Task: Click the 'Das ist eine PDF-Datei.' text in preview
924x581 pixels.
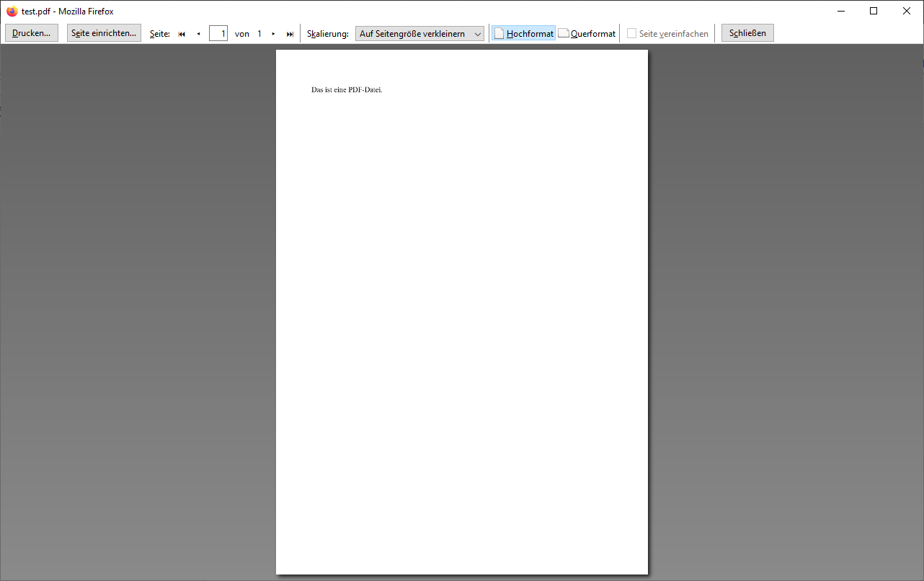Action: click(x=347, y=90)
